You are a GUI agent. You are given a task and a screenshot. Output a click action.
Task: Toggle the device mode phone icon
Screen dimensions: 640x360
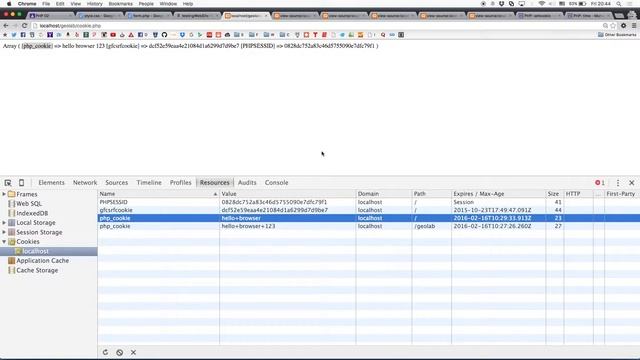point(21,183)
